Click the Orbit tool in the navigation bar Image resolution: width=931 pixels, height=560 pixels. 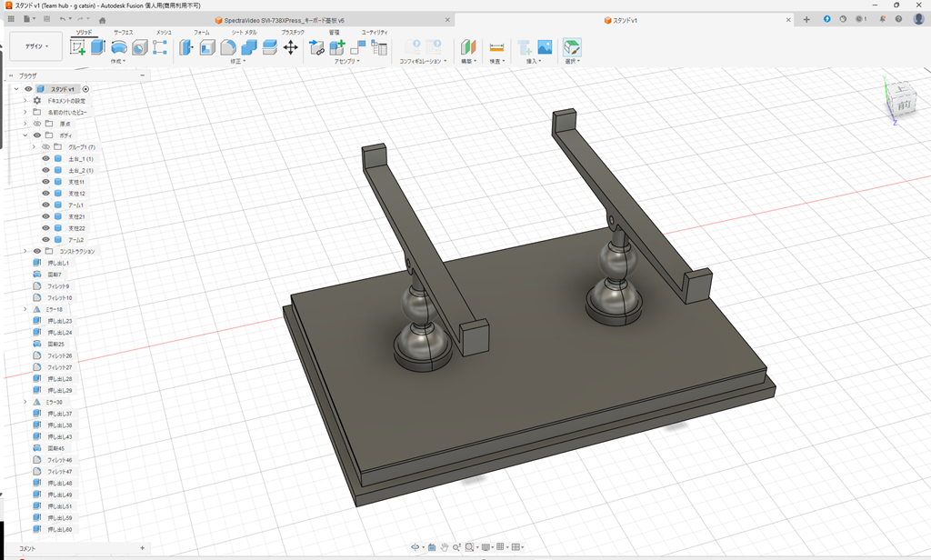click(x=415, y=547)
